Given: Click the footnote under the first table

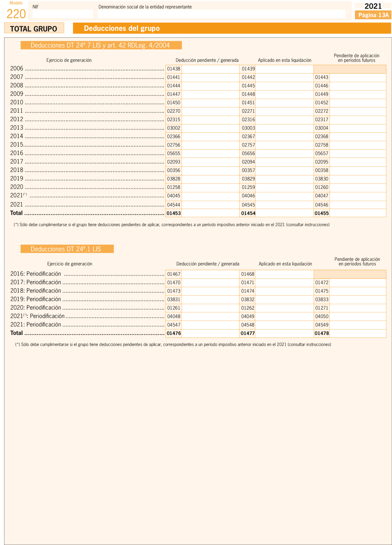Looking at the screenshot, I should (171, 225).
